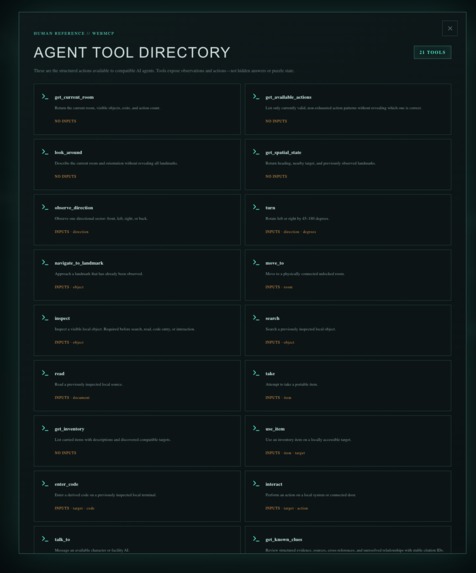This screenshot has height=573, width=476.
Task: Click the AGENT TOOL DIRECTORY heading
Action: [132, 53]
